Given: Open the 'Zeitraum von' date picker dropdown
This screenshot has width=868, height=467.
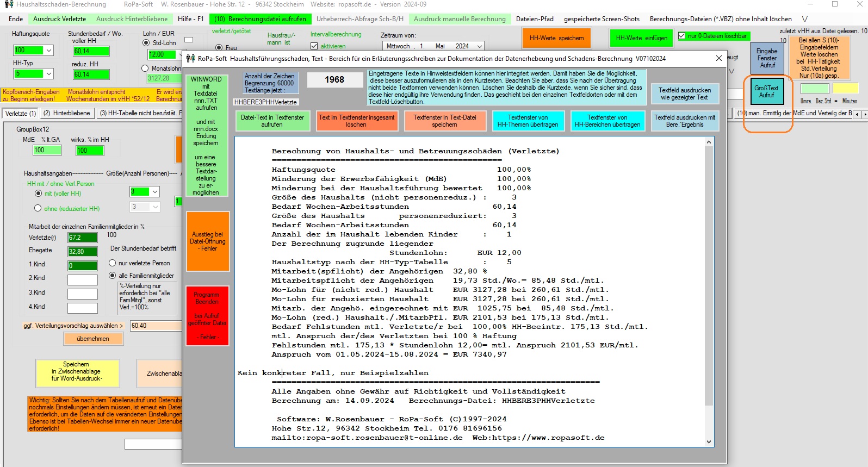Looking at the screenshot, I should click(479, 46).
